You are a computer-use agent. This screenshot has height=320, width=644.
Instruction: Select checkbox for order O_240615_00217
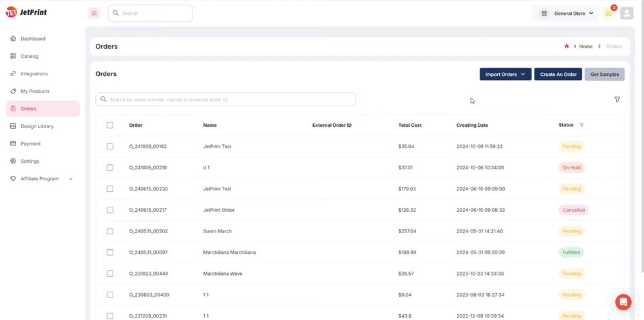(109, 210)
